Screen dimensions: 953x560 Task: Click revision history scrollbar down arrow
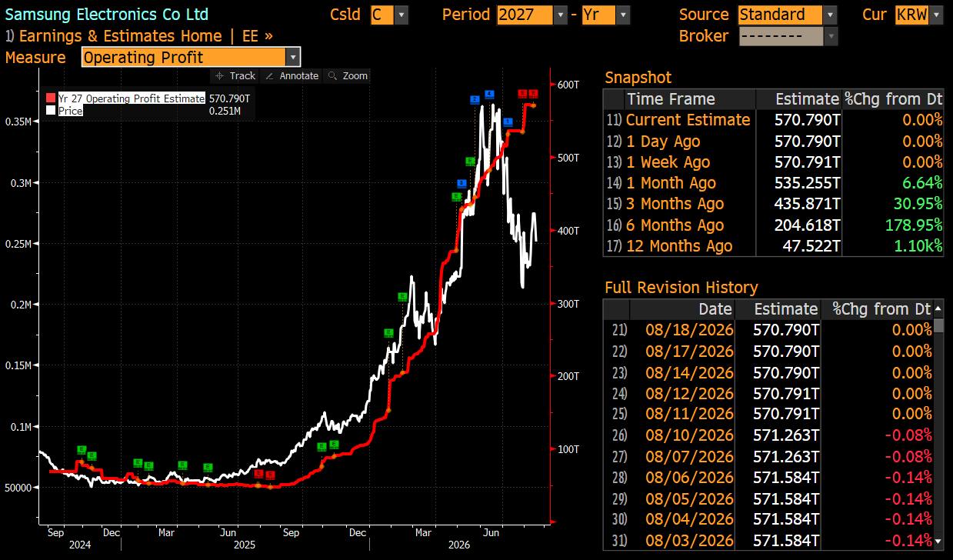[x=938, y=542]
